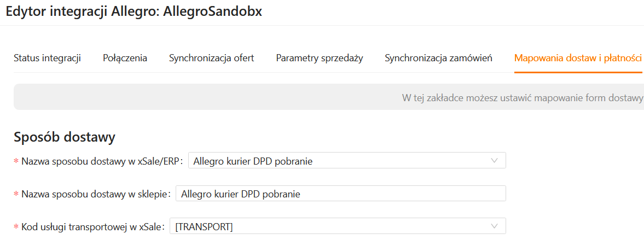The height and width of the screenshot is (251, 644).
Task: Open the Status integracji tab
Action: point(47,58)
